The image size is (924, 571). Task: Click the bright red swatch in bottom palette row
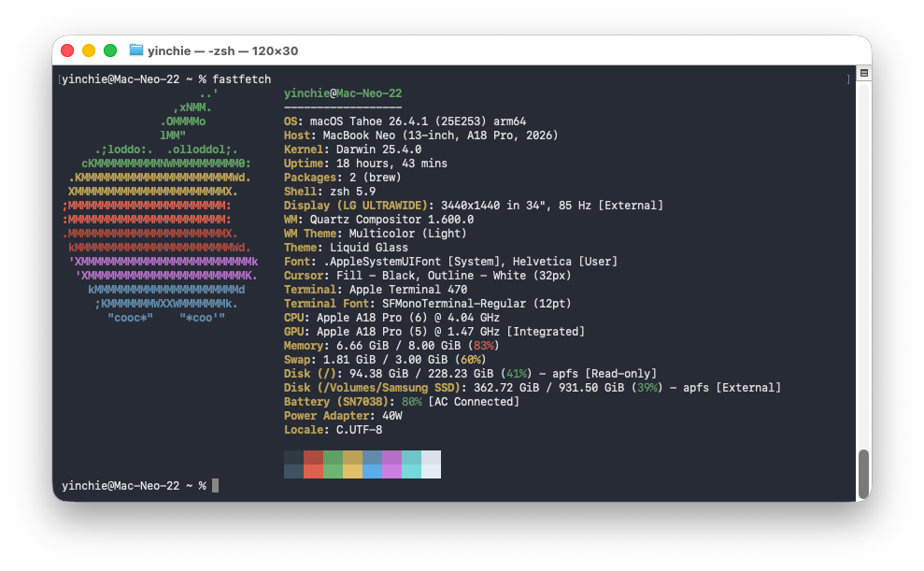pyautogui.click(x=314, y=471)
